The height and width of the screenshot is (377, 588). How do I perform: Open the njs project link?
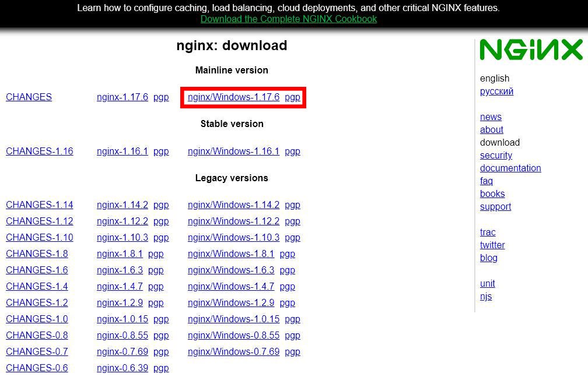pyautogui.click(x=486, y=297)
